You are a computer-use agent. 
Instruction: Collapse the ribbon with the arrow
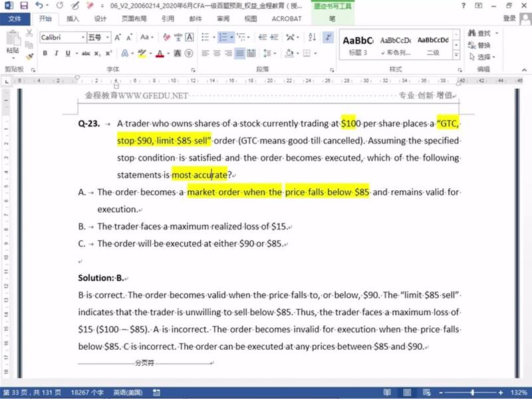click(x=524, y=70)
